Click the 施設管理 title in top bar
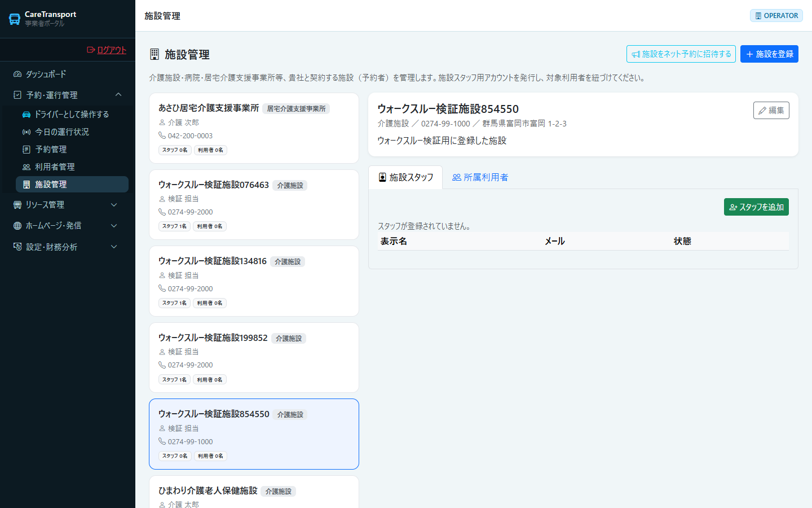The height and width of the screenshot is (508, 812). [x=162, y=16]
